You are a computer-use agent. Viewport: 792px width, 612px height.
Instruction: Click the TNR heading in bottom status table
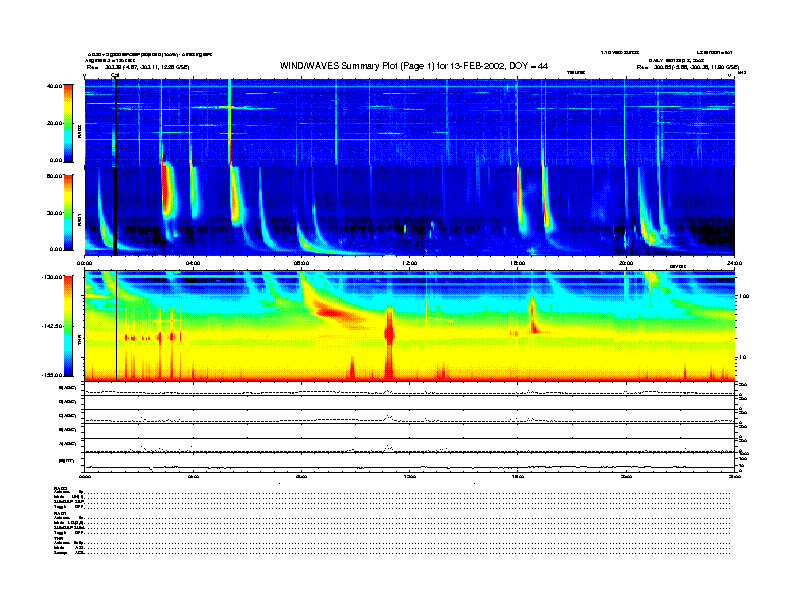pos(58,538)
